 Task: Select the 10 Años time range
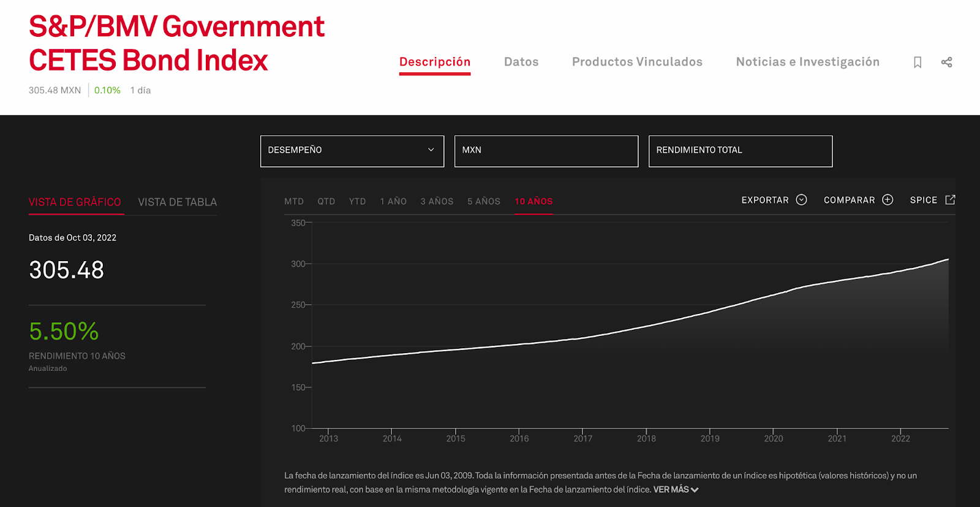[x=533, y=201]
